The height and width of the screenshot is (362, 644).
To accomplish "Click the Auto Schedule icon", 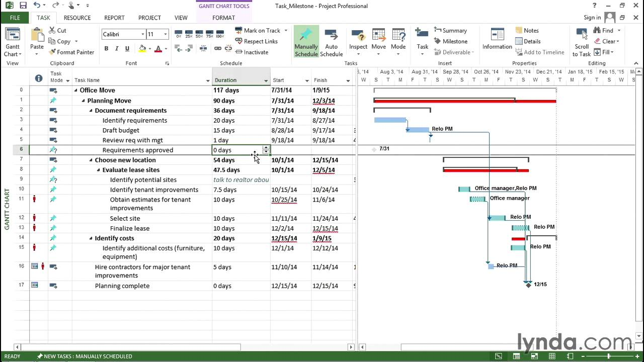I will (331, 36).
